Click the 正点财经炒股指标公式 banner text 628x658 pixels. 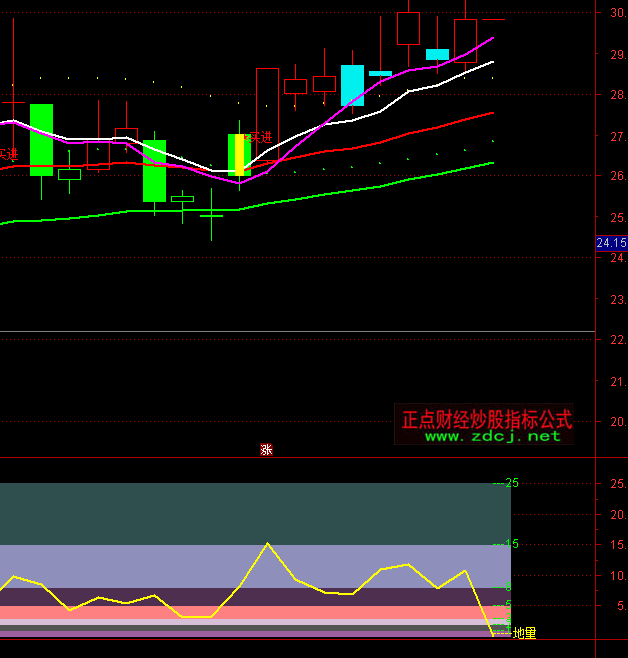[486, 419]
